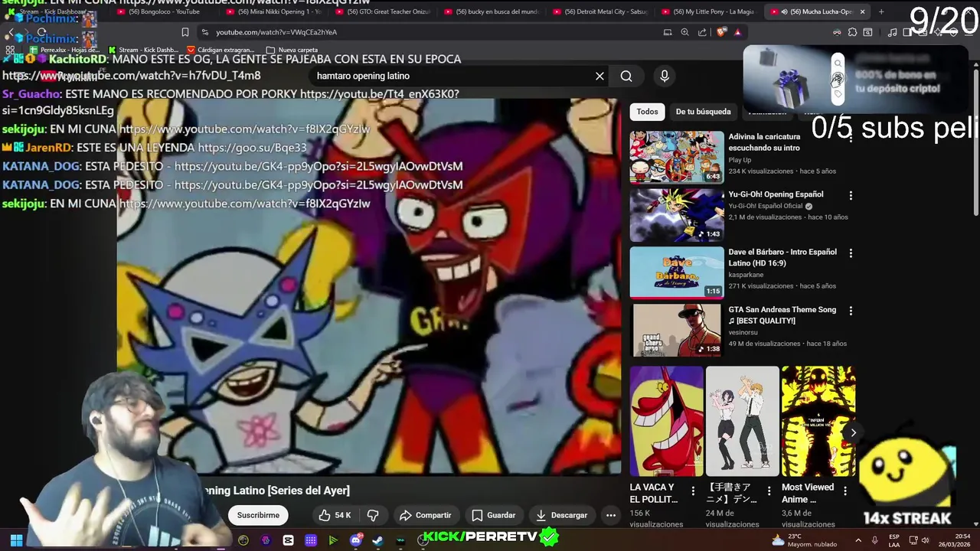Open options for LA VACA Y EL POLLITO short

693,491
